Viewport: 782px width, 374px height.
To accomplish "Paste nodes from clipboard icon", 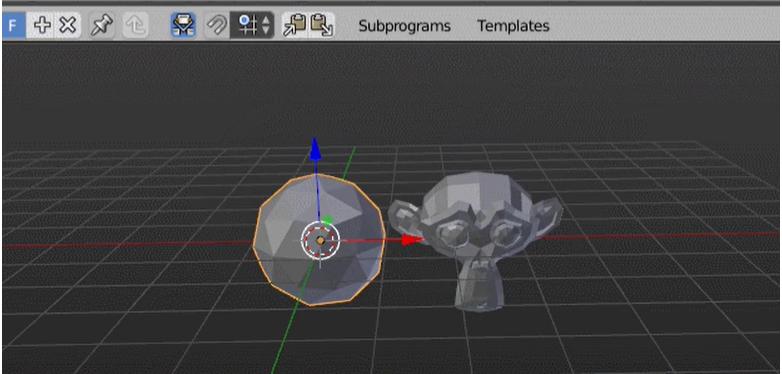I will 322,25.
